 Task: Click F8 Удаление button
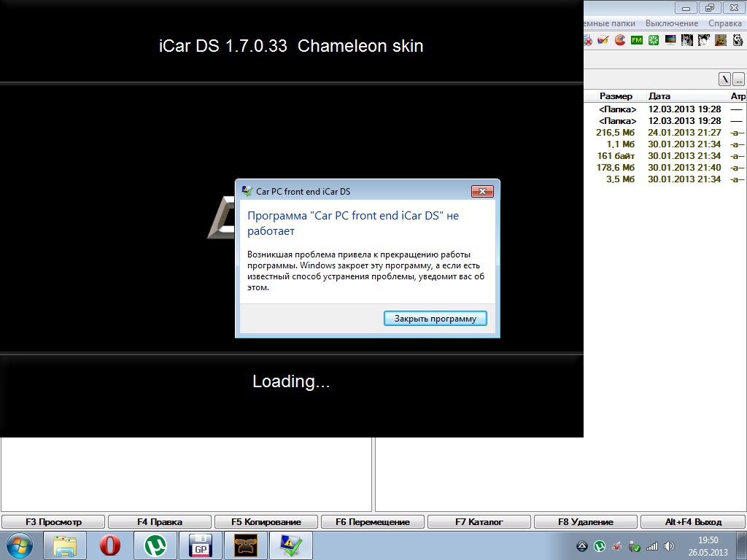coord(586,522)
